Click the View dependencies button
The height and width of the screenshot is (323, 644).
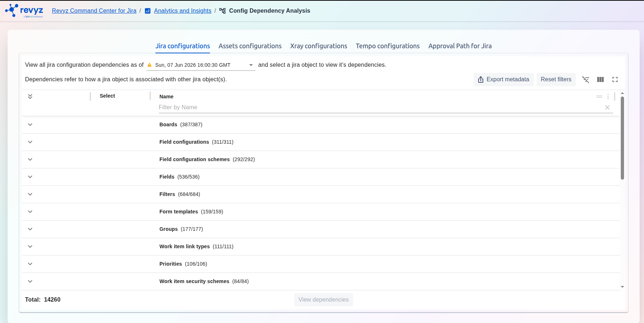[x=324, y=300]
